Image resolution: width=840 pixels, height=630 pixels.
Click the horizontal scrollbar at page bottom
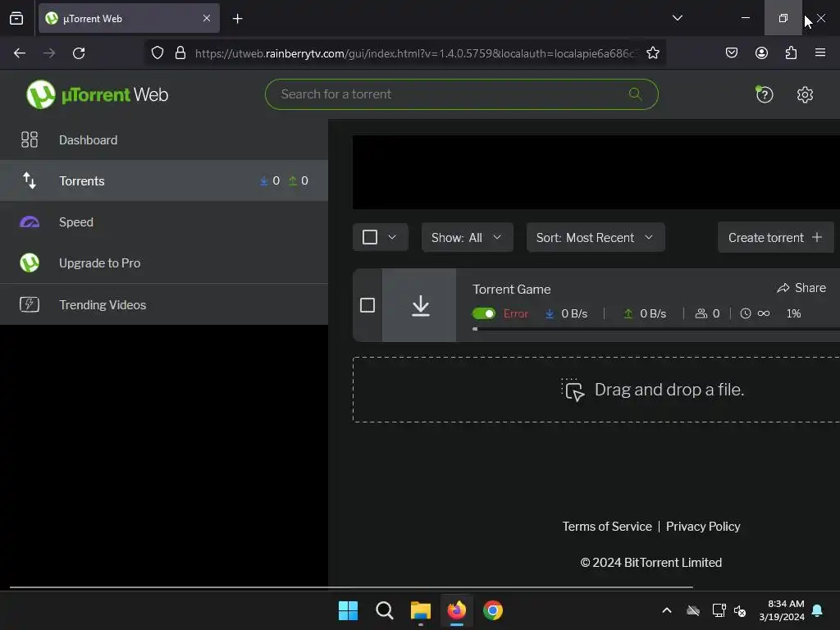(351, 587)
